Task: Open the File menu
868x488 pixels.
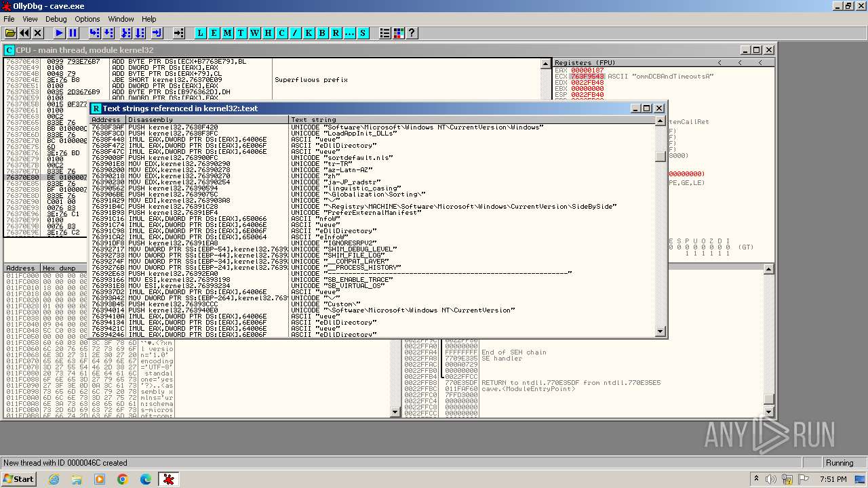Action: pos(9,19)
